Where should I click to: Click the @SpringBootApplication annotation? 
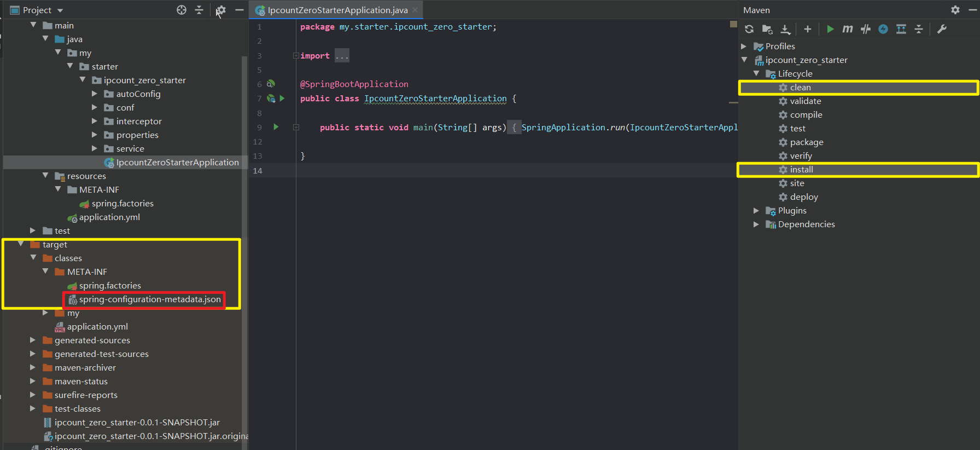point(354,84)
